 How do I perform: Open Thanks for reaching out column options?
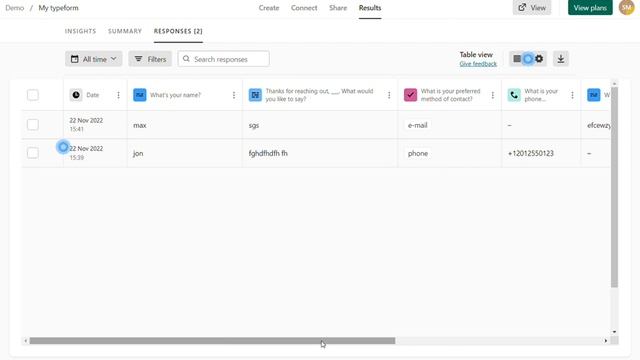pyautogui.click(x=389, y=95)
